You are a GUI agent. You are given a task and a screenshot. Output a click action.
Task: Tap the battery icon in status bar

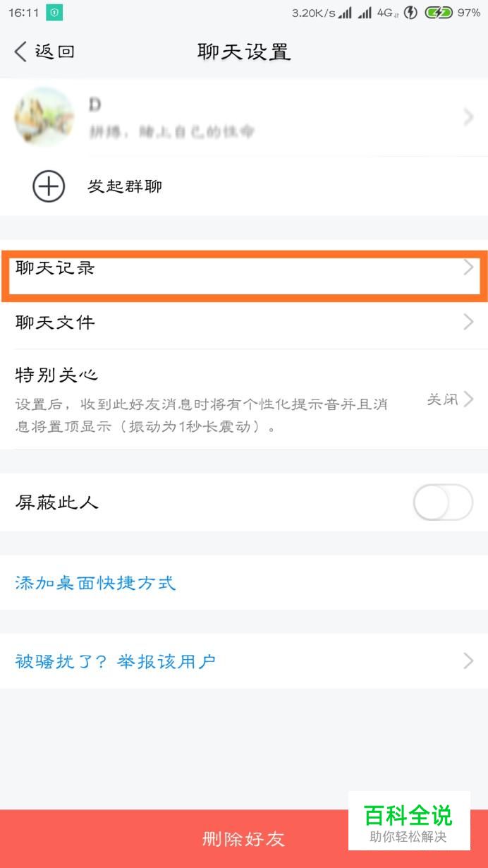[x=438, y=13]
